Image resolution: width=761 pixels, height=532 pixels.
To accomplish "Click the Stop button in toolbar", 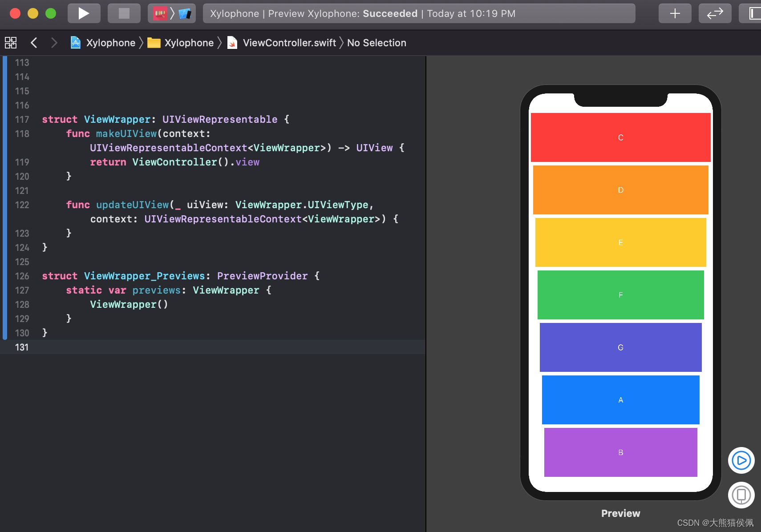I will pyautogui.click(x=124, y=13).
